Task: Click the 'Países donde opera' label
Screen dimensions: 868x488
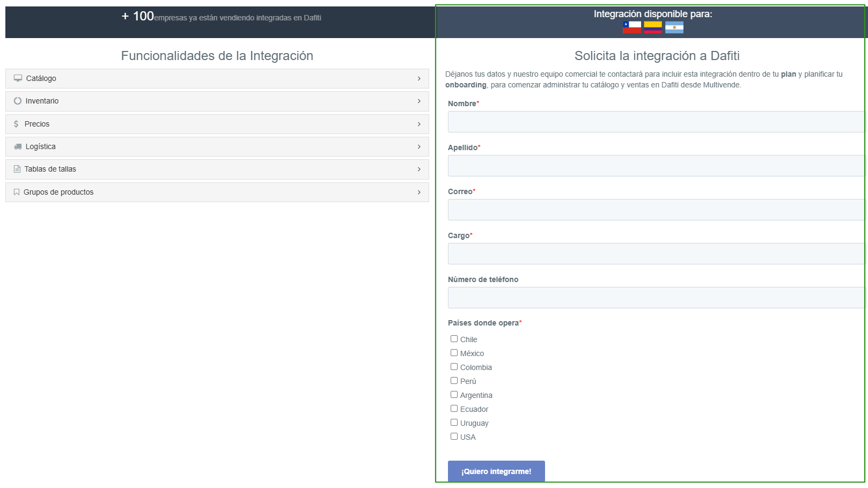Action: [483, 323]
